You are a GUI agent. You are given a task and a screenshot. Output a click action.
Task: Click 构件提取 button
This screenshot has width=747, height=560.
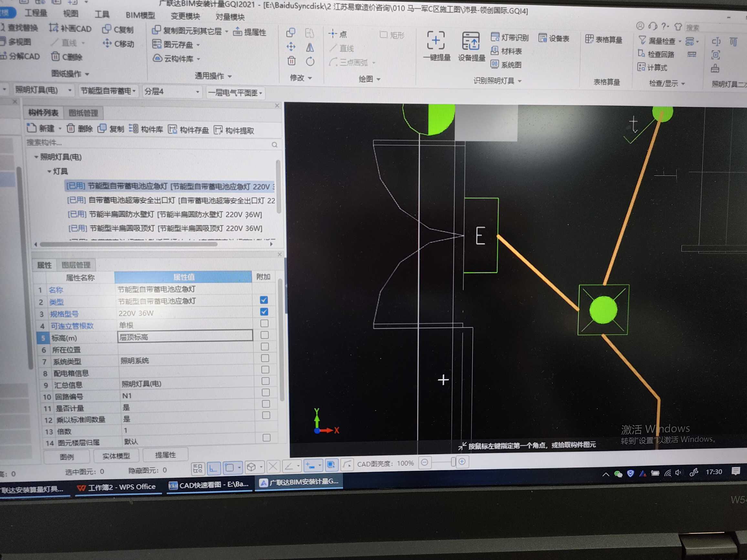coord(234,130)
